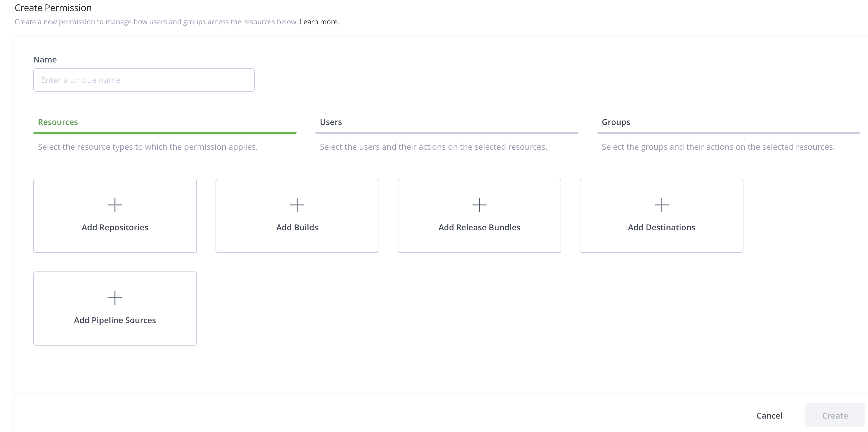The height and width of the screenshot is (432, 868).
Task: Focus the unique name input field
Action: pos(144,80)
